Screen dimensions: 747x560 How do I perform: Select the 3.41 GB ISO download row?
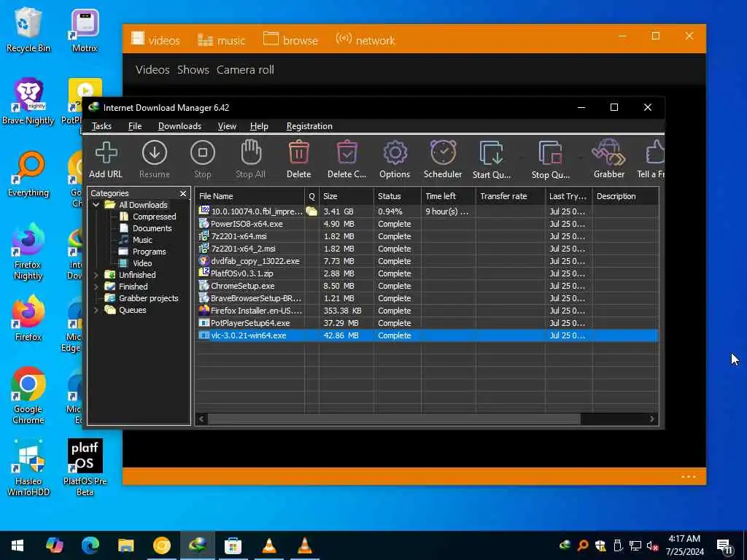coord(427,211)
